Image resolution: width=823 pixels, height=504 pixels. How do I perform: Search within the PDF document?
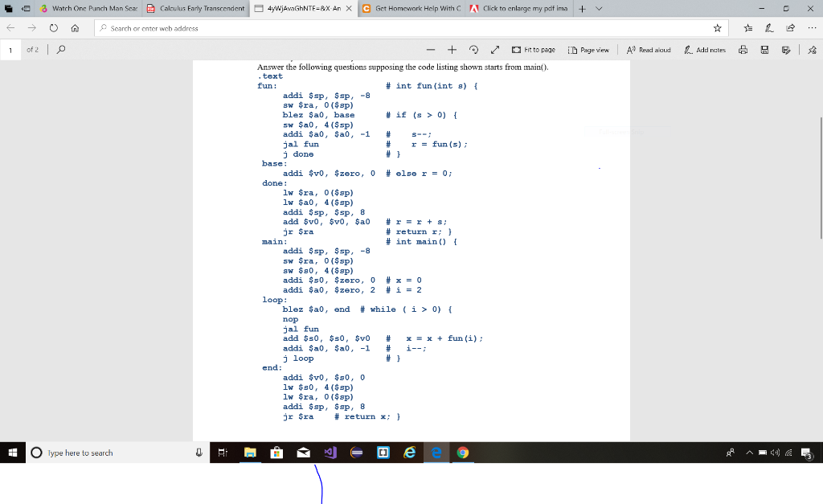(61, 49)
